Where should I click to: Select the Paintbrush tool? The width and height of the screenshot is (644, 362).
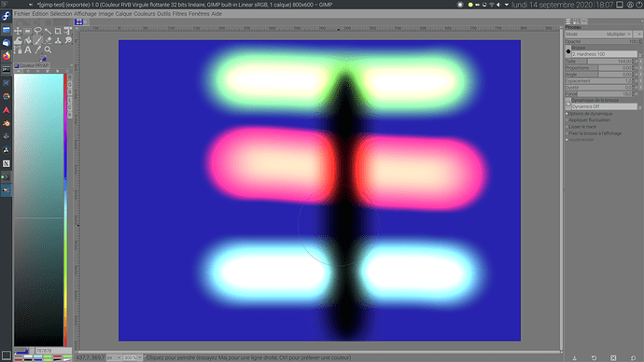coord(37,41)
